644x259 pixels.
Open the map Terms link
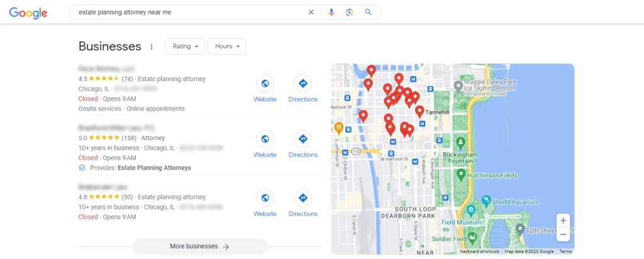(565, 251)
